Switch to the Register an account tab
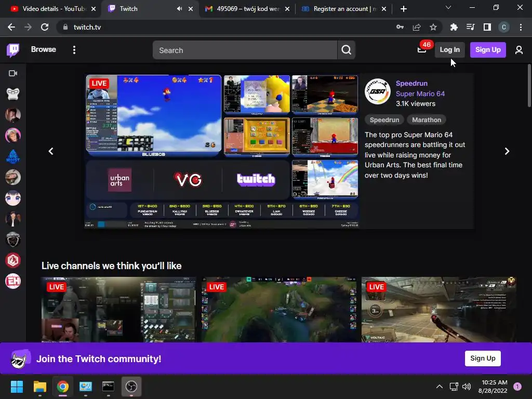The image size is (532, 399). pyautogui.click(x=344, y=9)
